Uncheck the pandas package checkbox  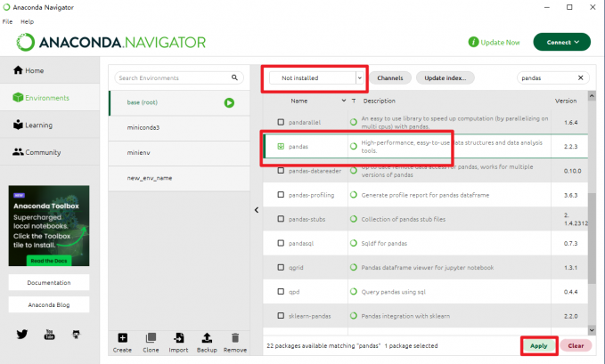(281, 146)
